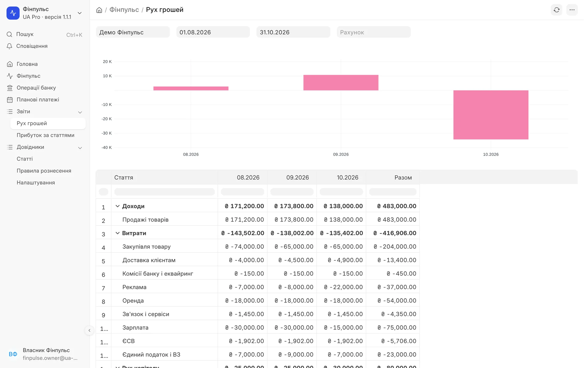The image size is (588, 368).
Task: Click the search magnifier icon beside Пошук
Action: pos(9,34)
